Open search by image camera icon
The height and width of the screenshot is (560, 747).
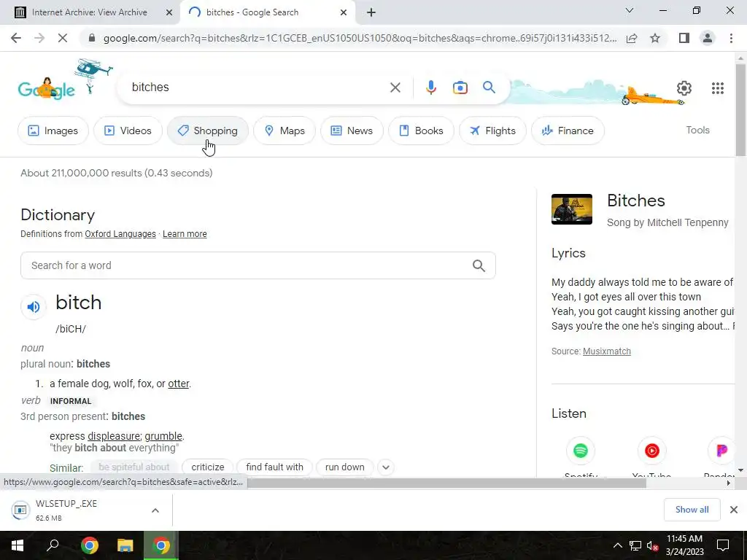[460, 87]
